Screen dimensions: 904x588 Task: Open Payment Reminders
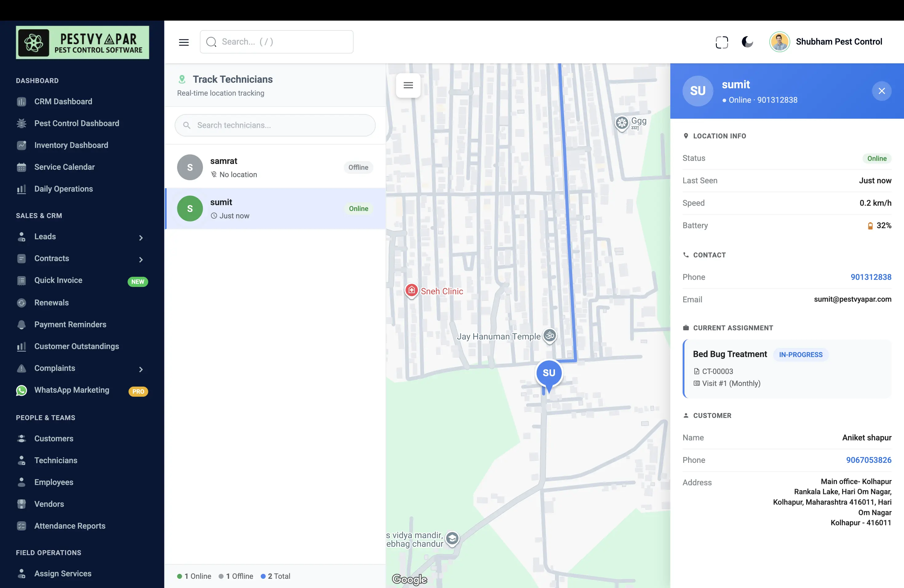coord(70,324)
